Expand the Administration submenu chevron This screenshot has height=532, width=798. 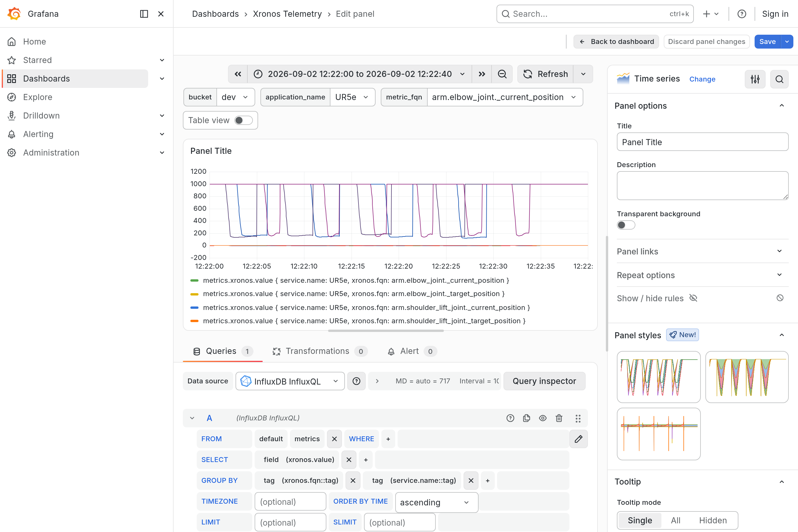162,153
